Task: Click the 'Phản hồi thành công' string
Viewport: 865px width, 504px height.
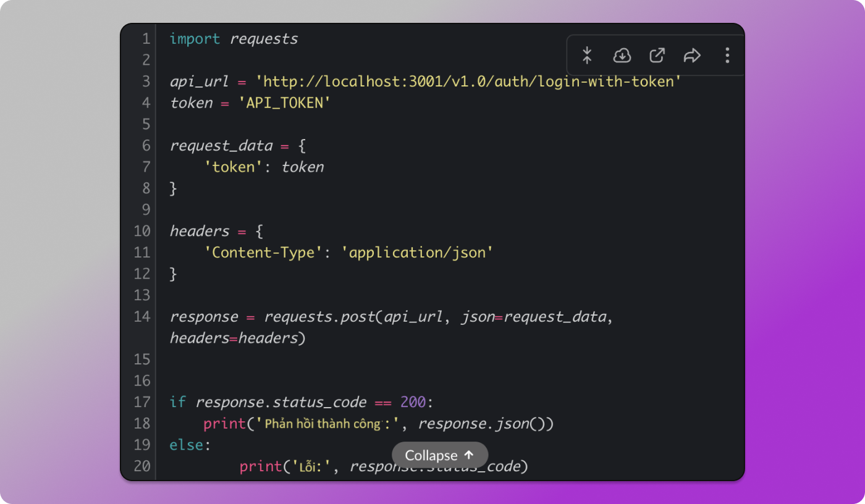Action: coord(327,424)
